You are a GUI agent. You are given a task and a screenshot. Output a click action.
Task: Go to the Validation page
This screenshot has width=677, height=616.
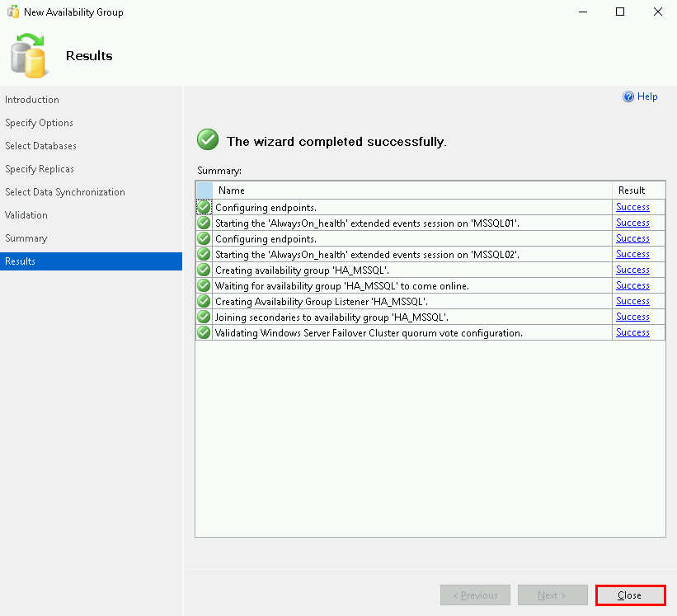[26, 215]
